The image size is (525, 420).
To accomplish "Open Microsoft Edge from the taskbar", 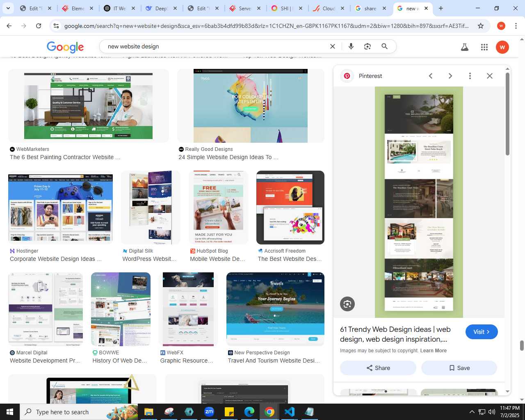I will (x=249, y=412).
